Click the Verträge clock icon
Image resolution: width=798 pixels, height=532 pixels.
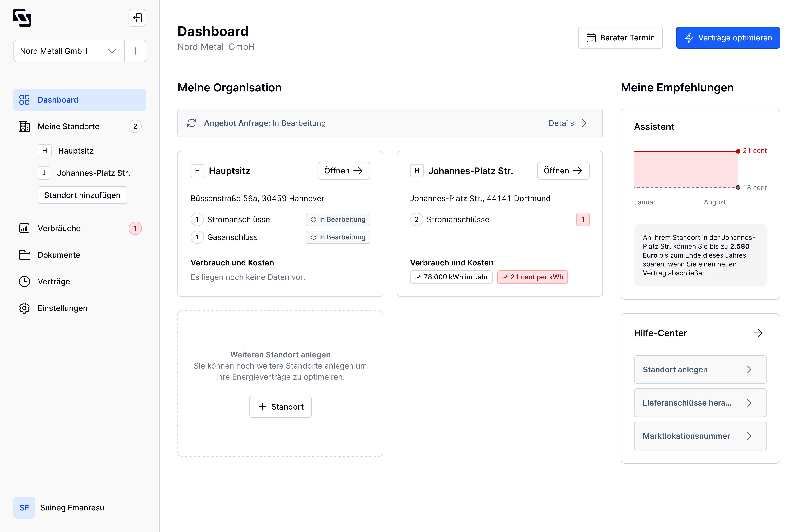(24, 282)
